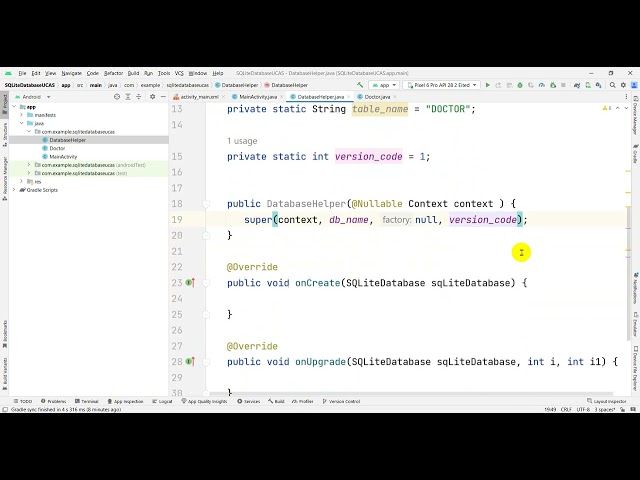The image size is (640, 480).
Task: Click Sync Project with Gradle Files icon
Action: (x=577, y=85)
